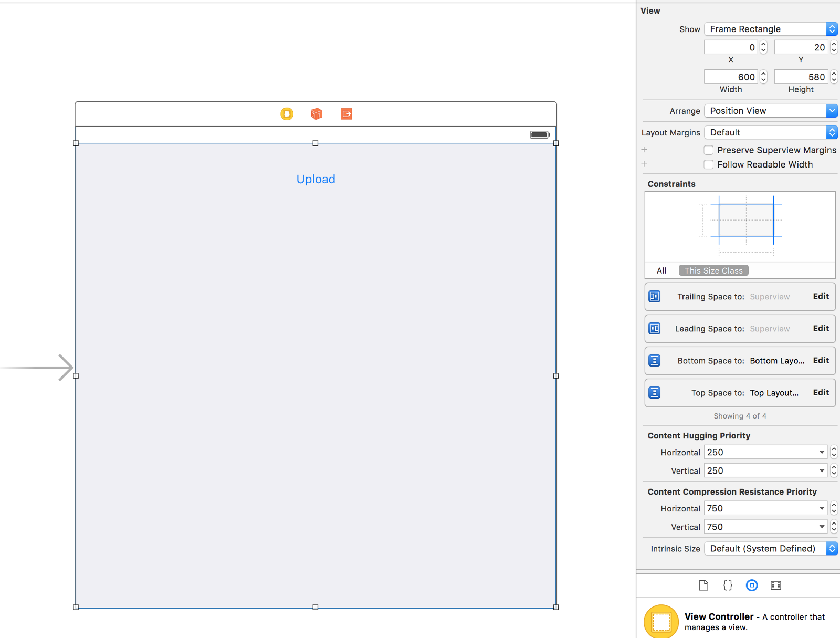Open the Arrange Position View dropdown

pyautogui.click(x=771, y=111)
